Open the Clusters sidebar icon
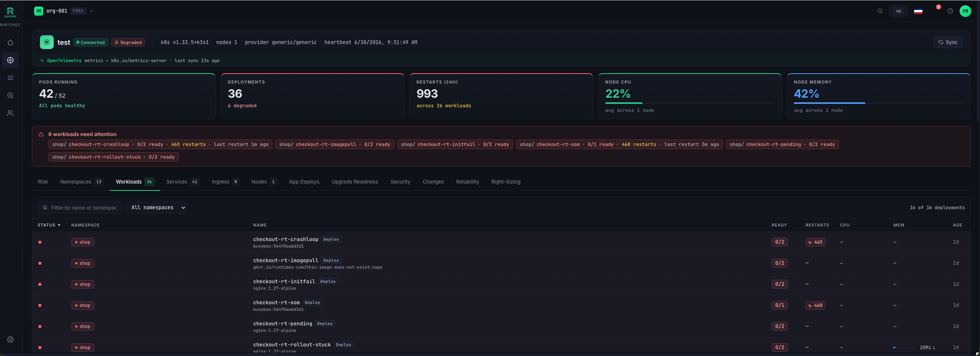The image size is (980, 356). (x=10, y=60)
